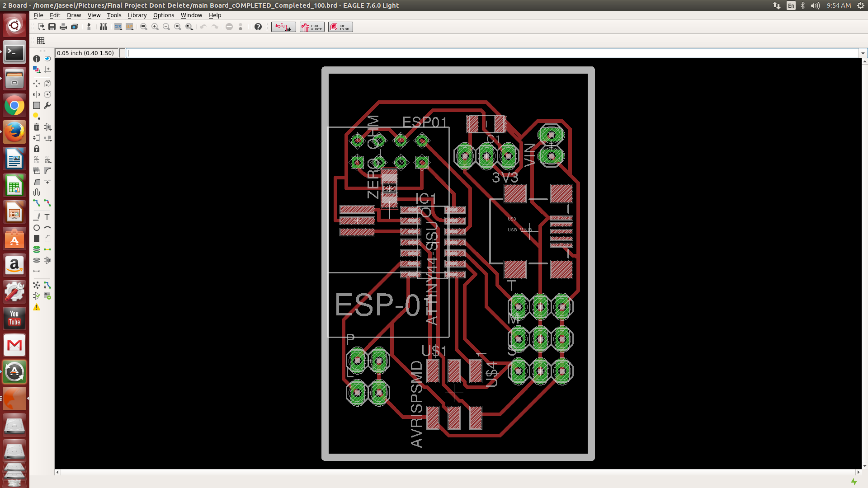This screenshot has width=868, height=488.
Task: Open the Tools menu
Action: 114,15
